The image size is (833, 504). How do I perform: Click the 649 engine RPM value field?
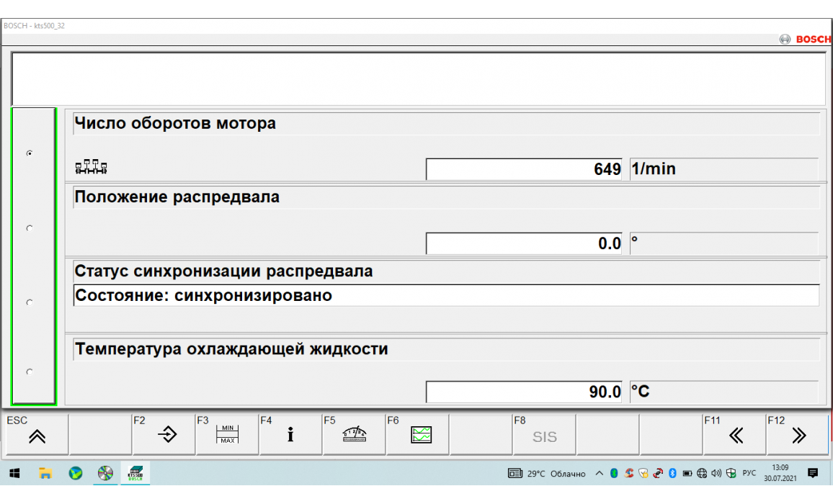pyautogui.click(x=526, y=169)
